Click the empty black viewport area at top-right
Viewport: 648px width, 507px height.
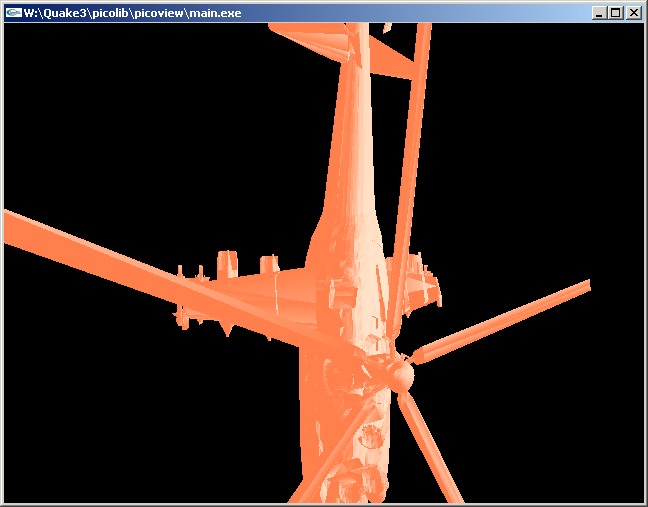[x=560, y=100]
